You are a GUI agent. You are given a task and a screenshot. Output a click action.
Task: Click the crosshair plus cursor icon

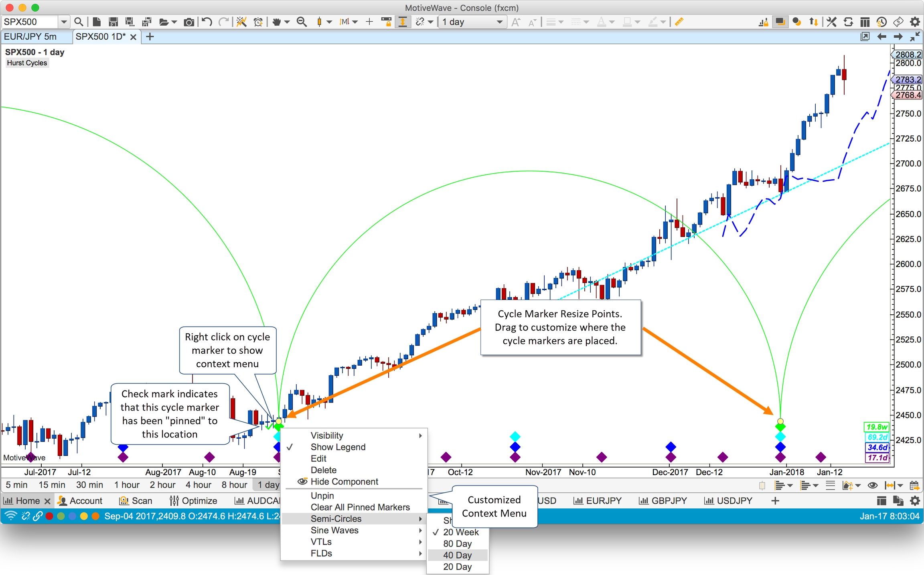coord(369,22)
